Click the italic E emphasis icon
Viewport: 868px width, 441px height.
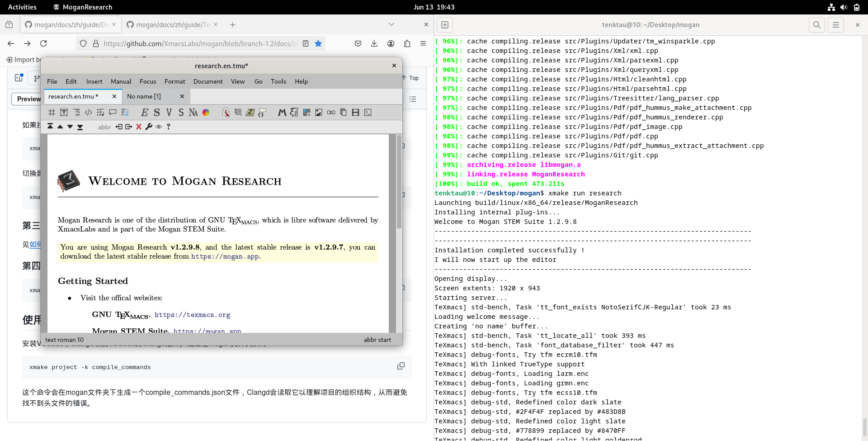tap(145, 113)
